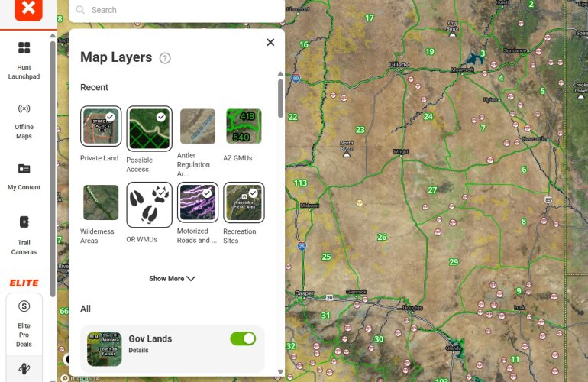Click the orange X menu button

click(28, 9)
